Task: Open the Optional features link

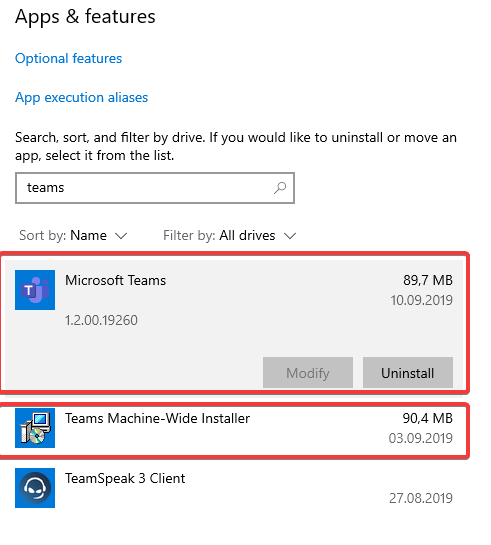Action: (x=68, y=58)
